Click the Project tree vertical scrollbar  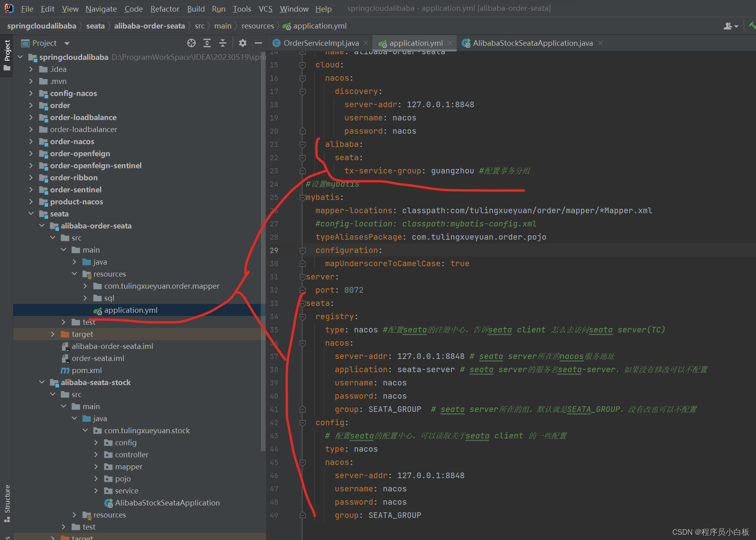tap(263, 251)
